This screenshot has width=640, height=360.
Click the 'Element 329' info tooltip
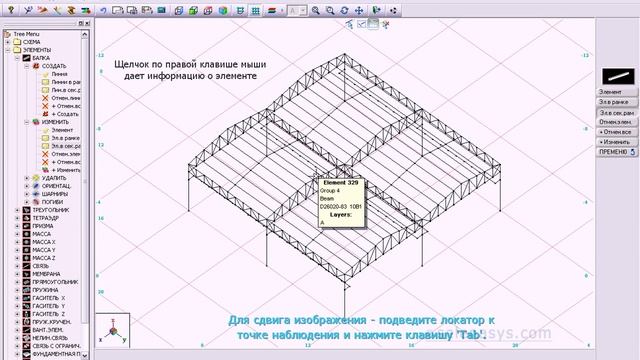341,202
